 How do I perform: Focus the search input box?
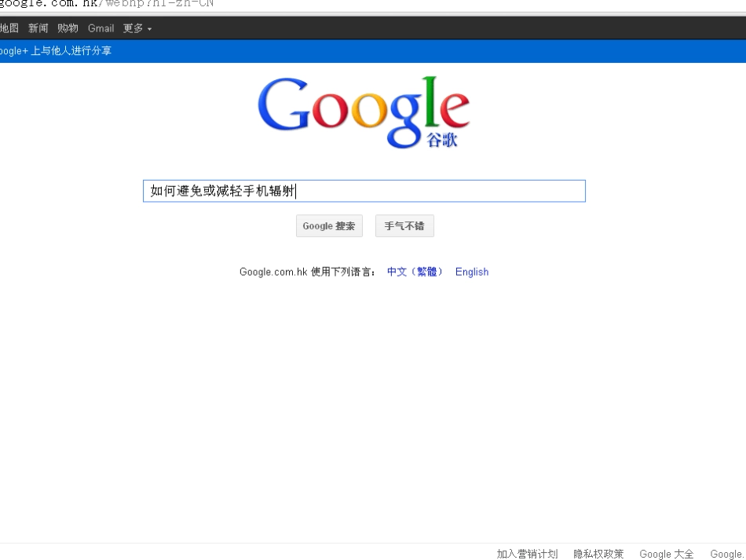[364, 191]
